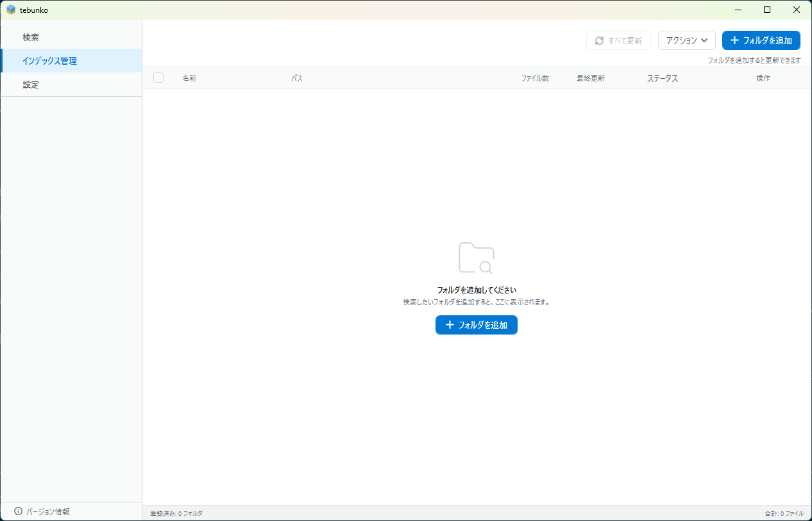
Task: Tick the select-all checkbox in table header
Action: point(158,78)
